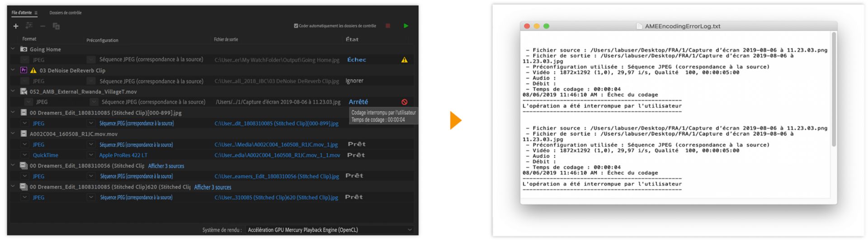Viewport: 868px width, 241px height.
Task: Switch to the File d'attente tab
Action: tap(21, 13)
